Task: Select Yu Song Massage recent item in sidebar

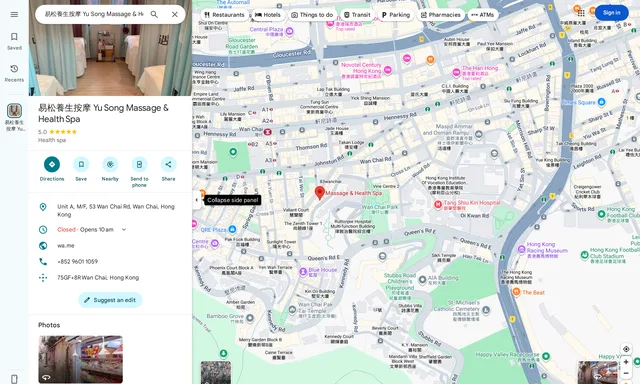Action: [14, 117]
